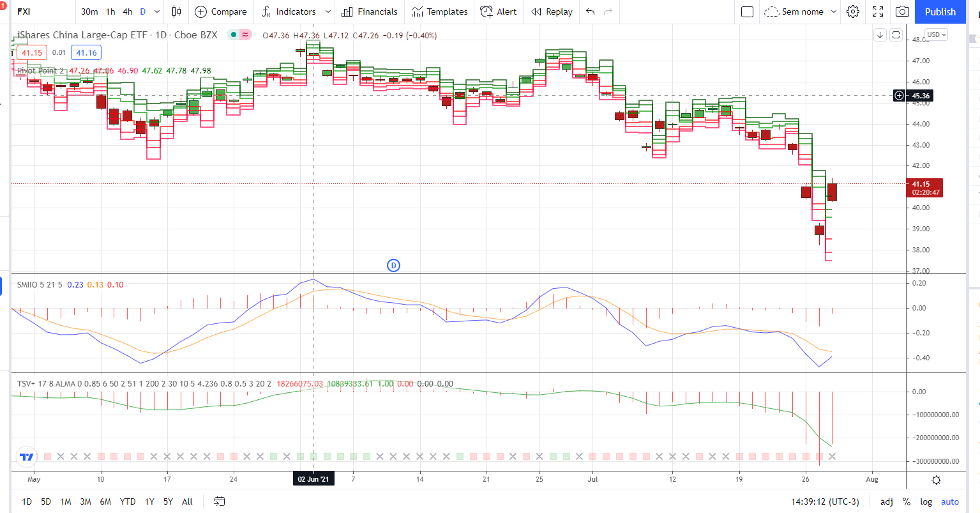Click the 45.36 crosshair price label
This screenshot has width=980, height=513.
(x=919, y=96)
